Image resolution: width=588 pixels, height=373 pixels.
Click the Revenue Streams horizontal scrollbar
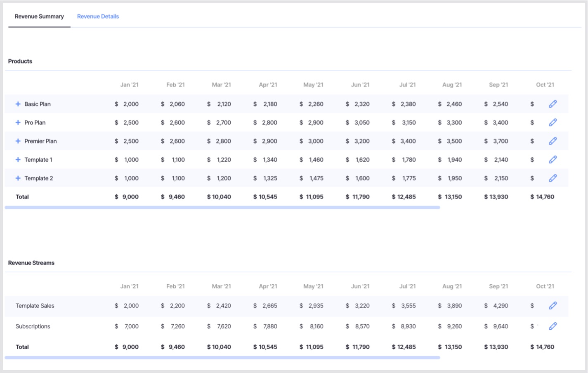tap(222, 358)
